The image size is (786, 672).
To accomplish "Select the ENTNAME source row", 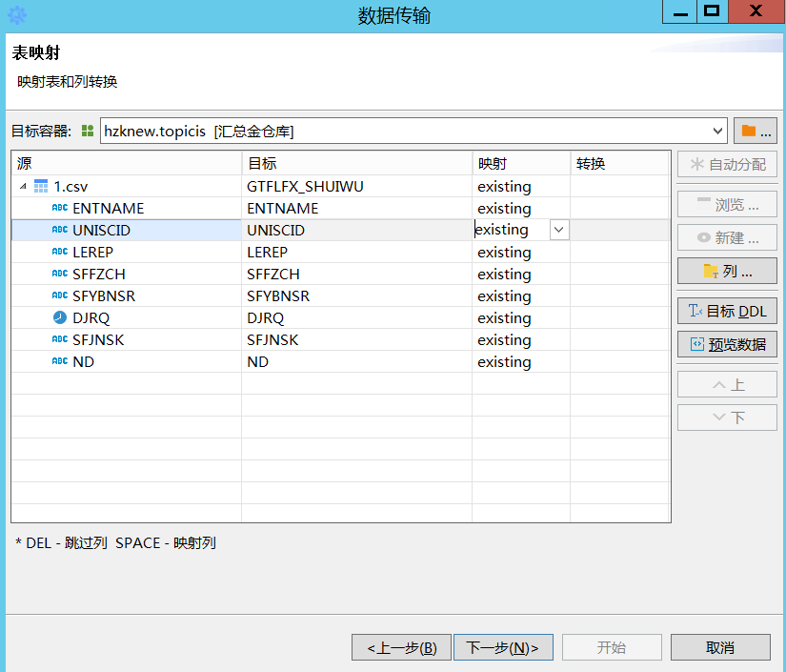I will pos(127,208).
